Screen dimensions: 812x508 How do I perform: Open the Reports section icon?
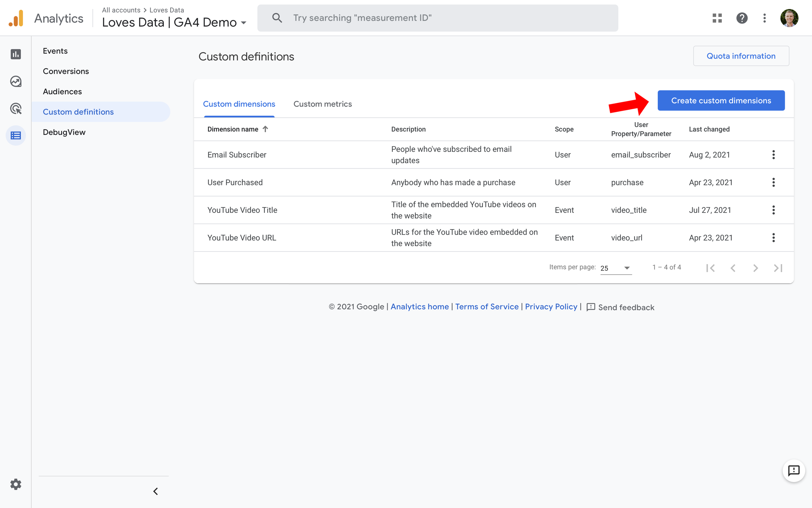[16, 54]
